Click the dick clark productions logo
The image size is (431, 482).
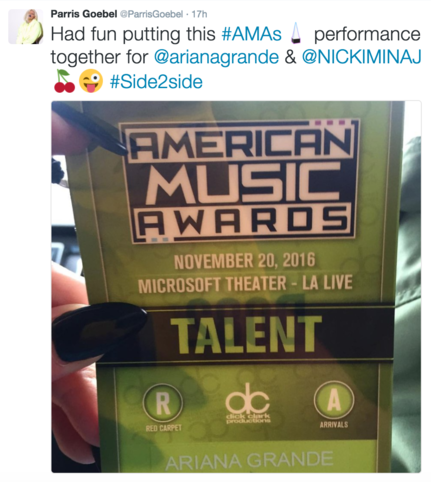coord(248,404)
